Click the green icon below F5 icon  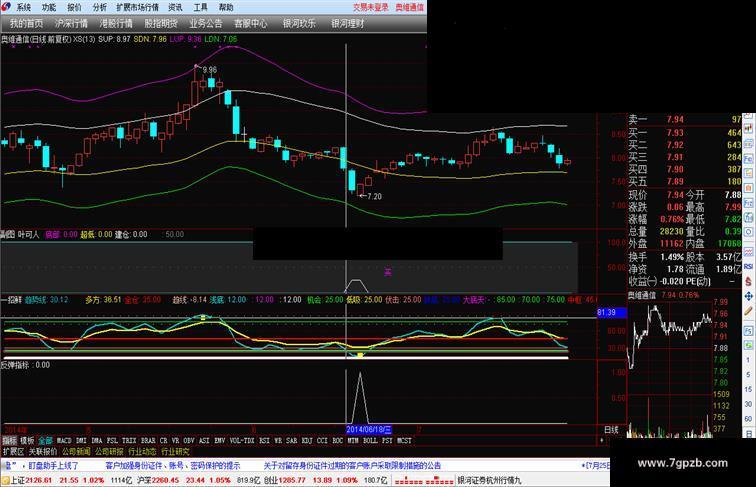(x=748, y=345)
